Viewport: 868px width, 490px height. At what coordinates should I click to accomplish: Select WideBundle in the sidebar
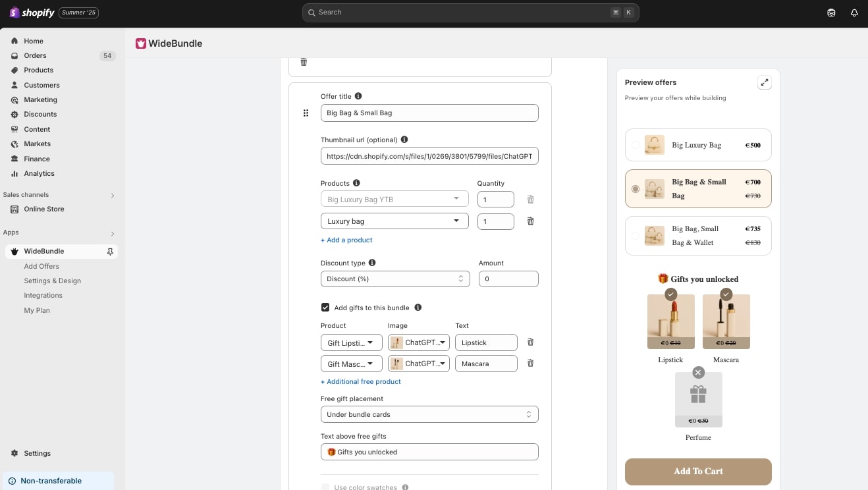pyautogui.click(x=61, y=252)
